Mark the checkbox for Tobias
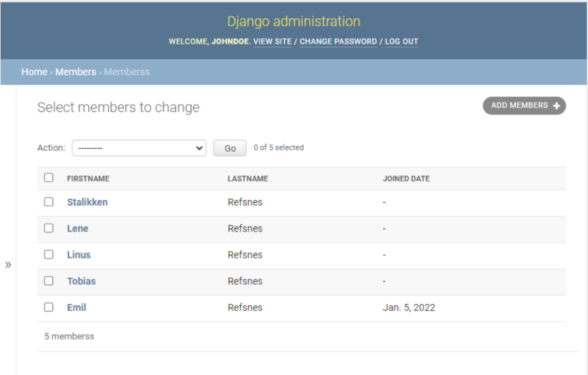The image size is (588, 375). coord(49,280)
